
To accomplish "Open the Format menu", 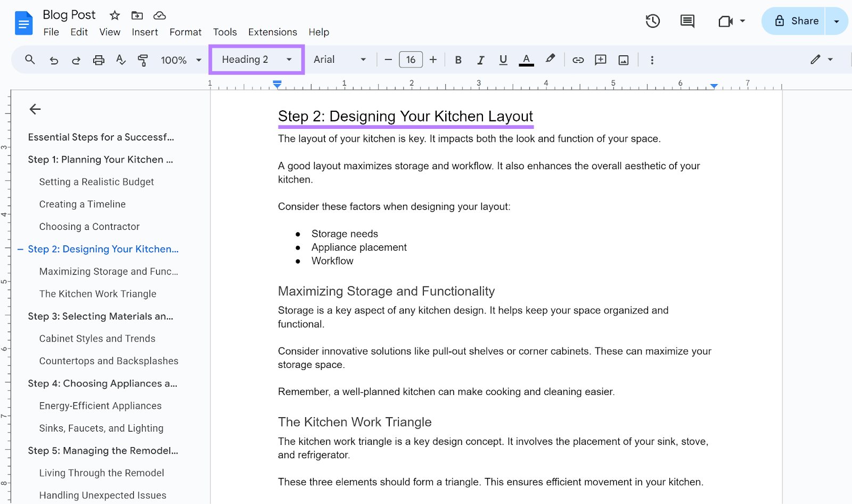I will [x=185, y=32].
